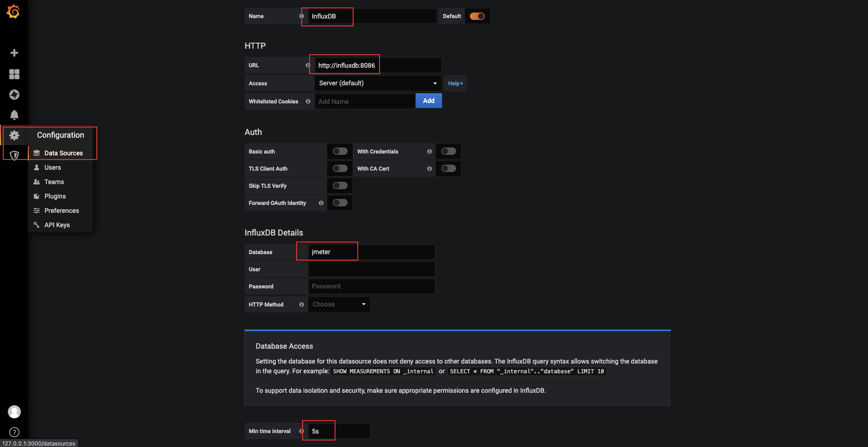Open the Help question mark icon

click(14, 432)
